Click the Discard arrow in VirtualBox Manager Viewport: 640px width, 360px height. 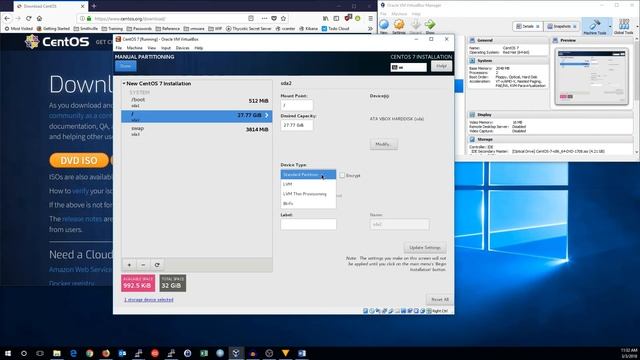[416, 26]
